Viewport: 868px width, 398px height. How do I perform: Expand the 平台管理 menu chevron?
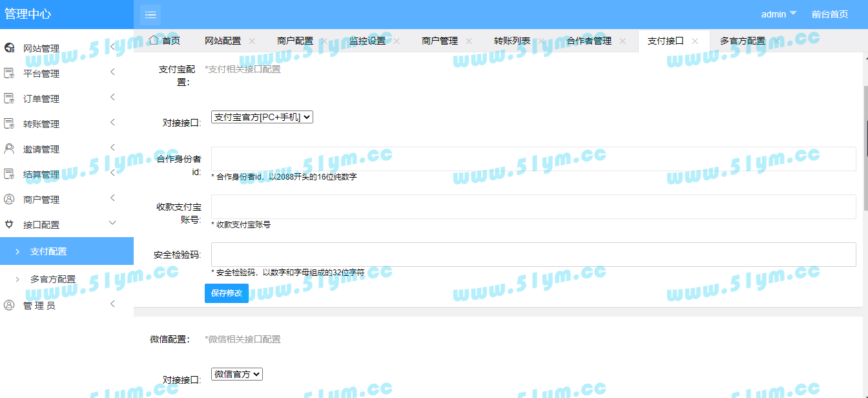coord(112,72)
